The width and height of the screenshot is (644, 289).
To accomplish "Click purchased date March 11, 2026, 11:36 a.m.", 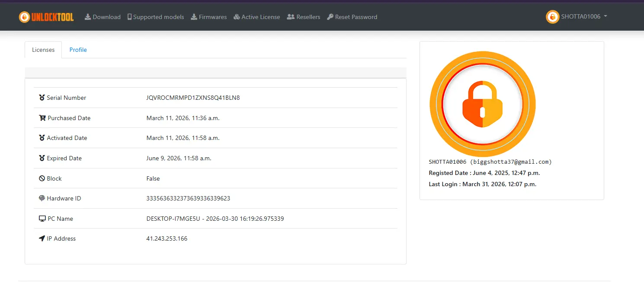I will [x=183, y=118].
